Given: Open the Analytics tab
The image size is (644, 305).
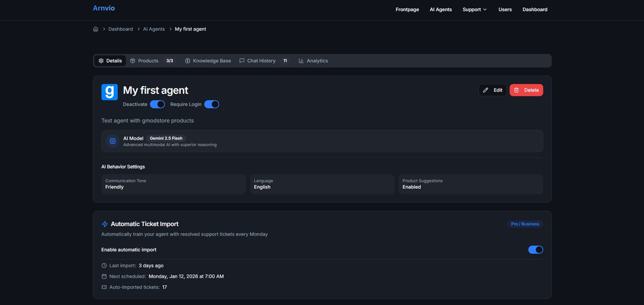Looking at the screenshot, I should point(313,61).
